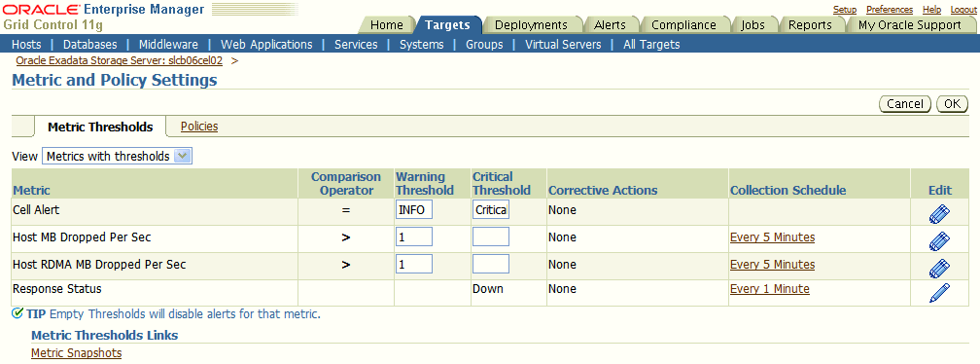
Task: Click the Logout link
Action: pos(963,10)
